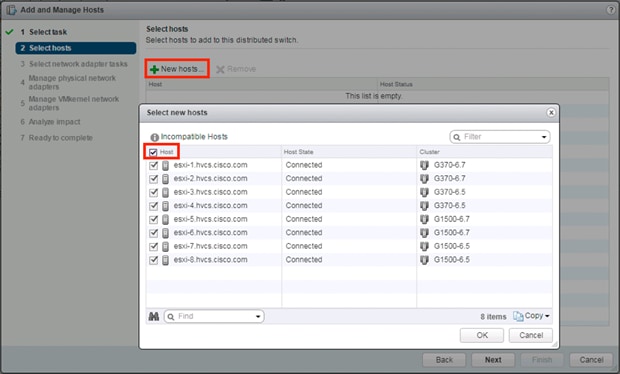Click the Copy documents icon
620x374 pixels.
click(x=518, y=316)
